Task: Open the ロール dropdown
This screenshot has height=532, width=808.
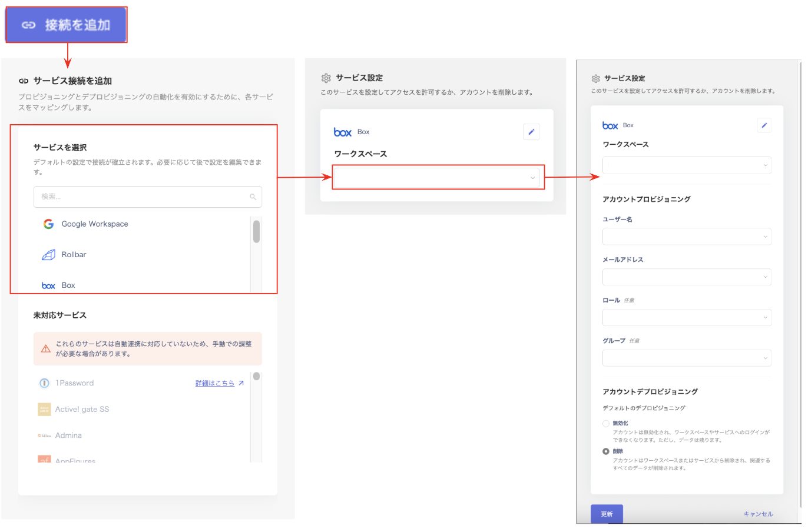Action: [x=687, y=318]
